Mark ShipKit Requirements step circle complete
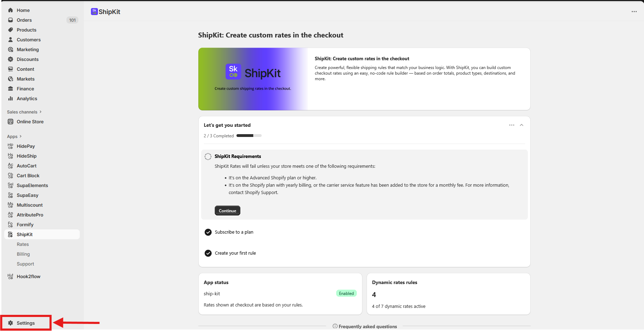This screenshot has width=644, height=331. tap(208, 157)
